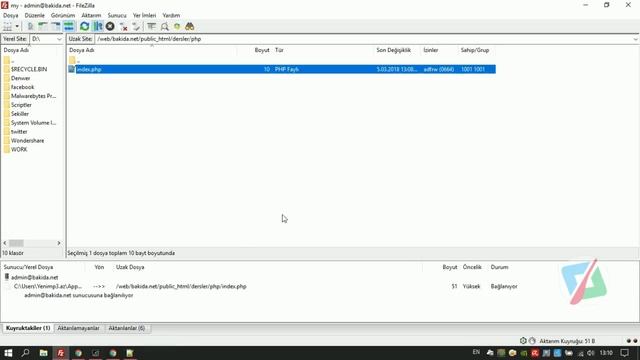This screenshot has width=640, height=360.
Task: Switch to Kuyruktakiler (1) tab
Action: [x=28, y=328]
